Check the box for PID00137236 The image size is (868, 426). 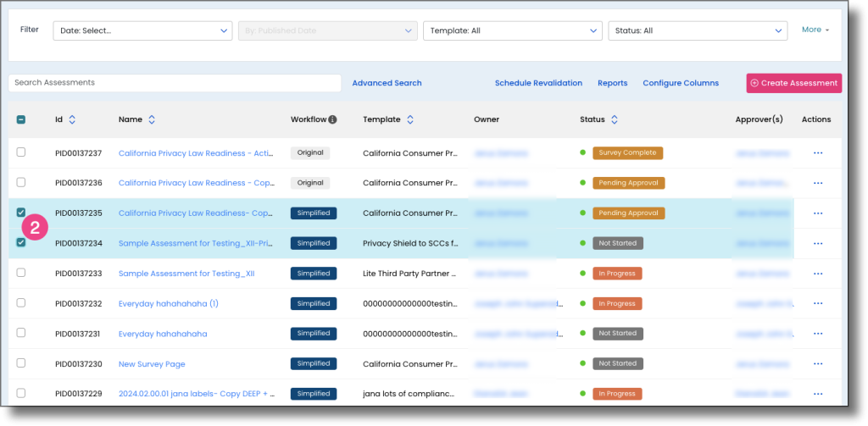(x=21, y=182)
